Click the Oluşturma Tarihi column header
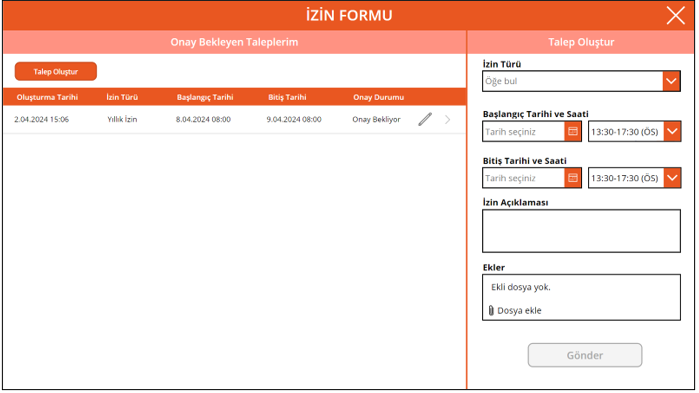This screenshot has width=699, height=393. click(x=47, y=97)
